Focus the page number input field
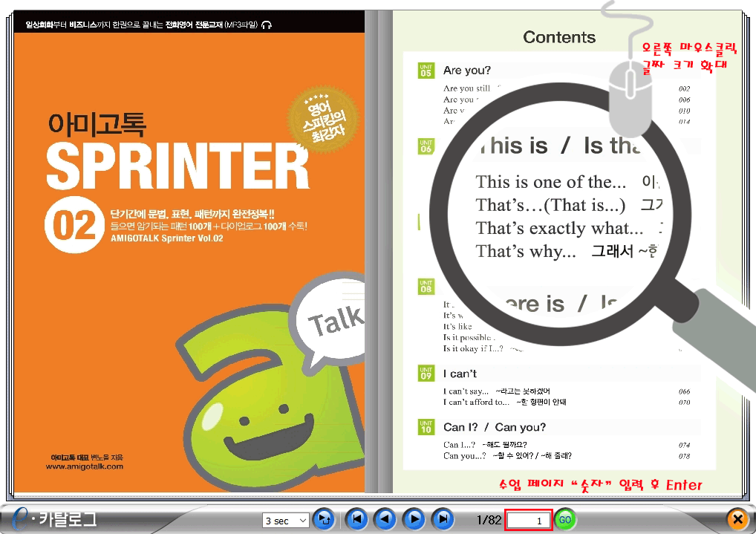This screenshot has width=756, height=534. pyautogui.click(x=528, y=520)
